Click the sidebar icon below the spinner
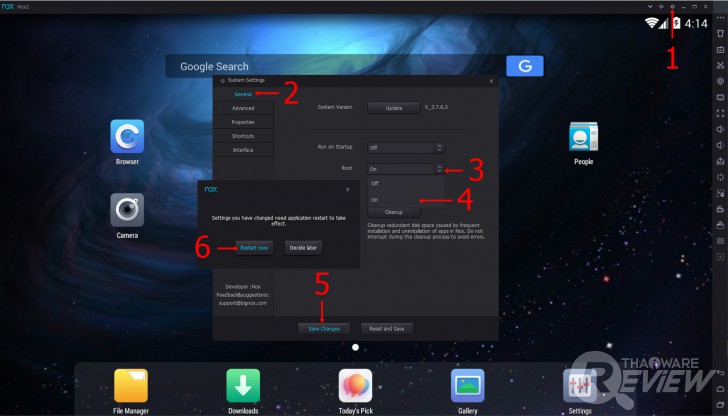 tap(720, 193)
